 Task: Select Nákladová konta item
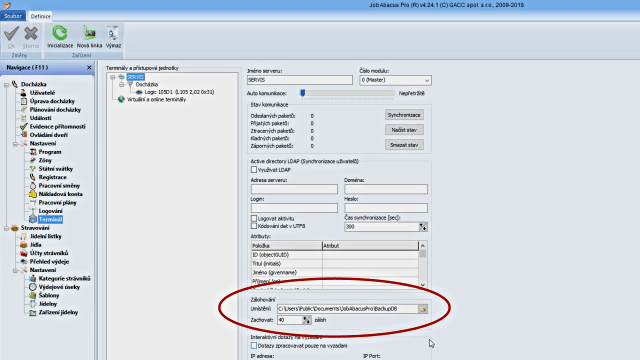point(60,194)
